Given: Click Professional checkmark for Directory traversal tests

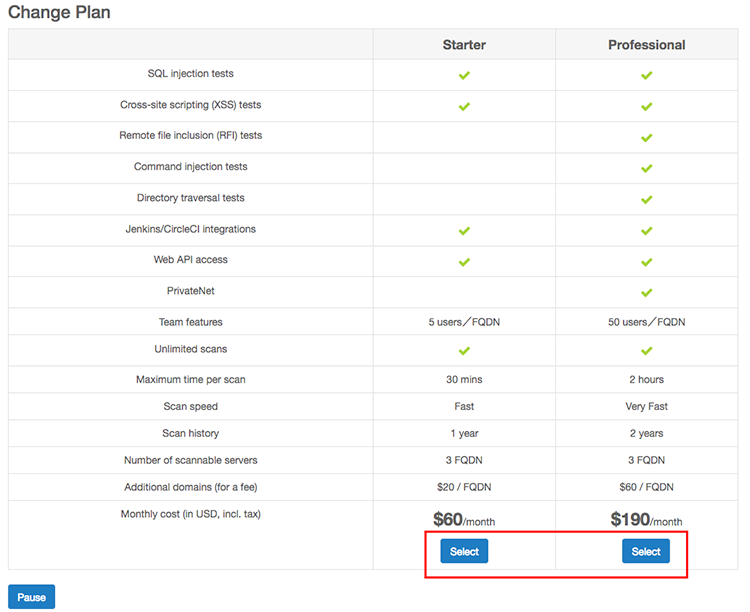Looking at the screenshot, I should click(x=647, y=200).
